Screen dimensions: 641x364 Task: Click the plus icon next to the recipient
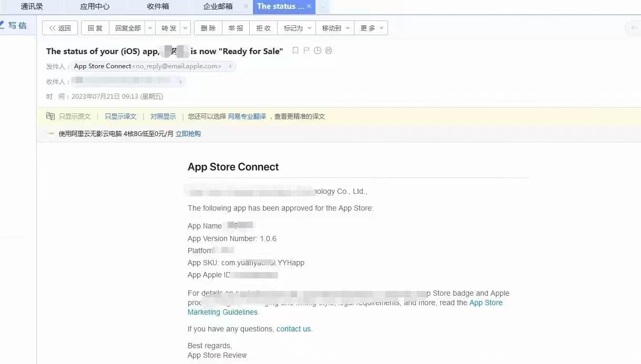click(180, 81)
